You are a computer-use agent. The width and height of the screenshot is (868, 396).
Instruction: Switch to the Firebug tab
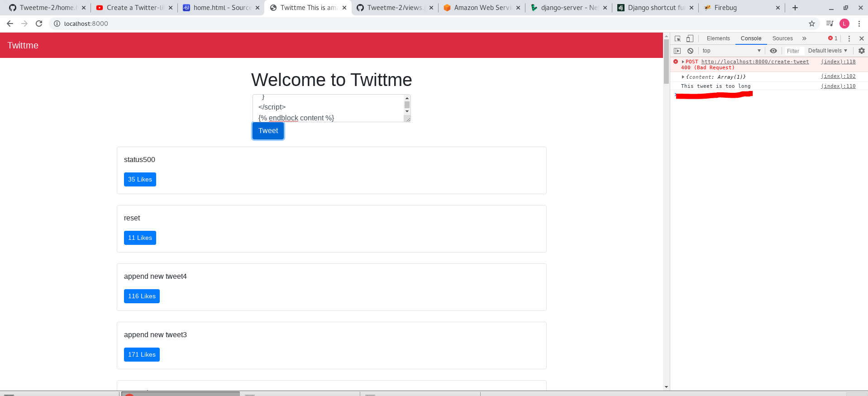pyautogui.click(x=742, y=8)
